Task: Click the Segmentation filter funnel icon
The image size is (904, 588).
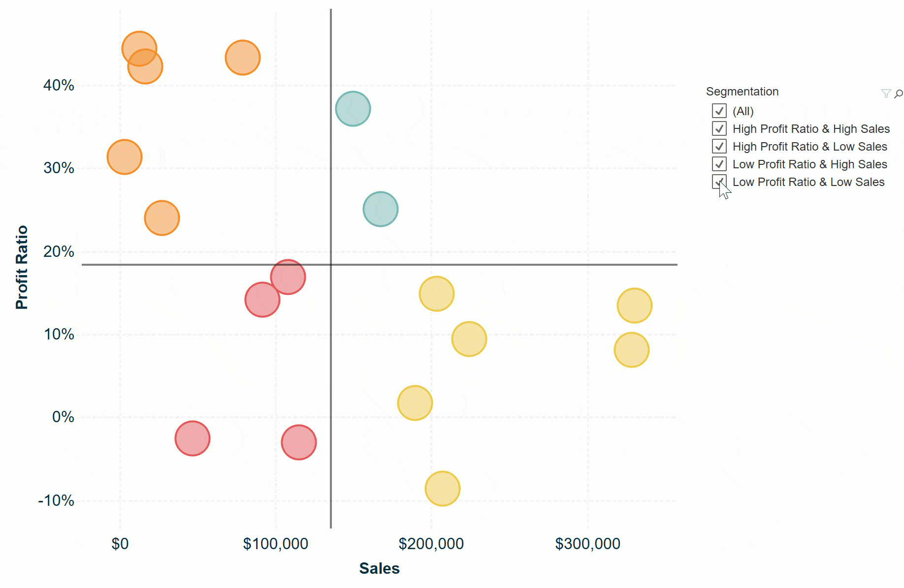Action: (886, 93)
